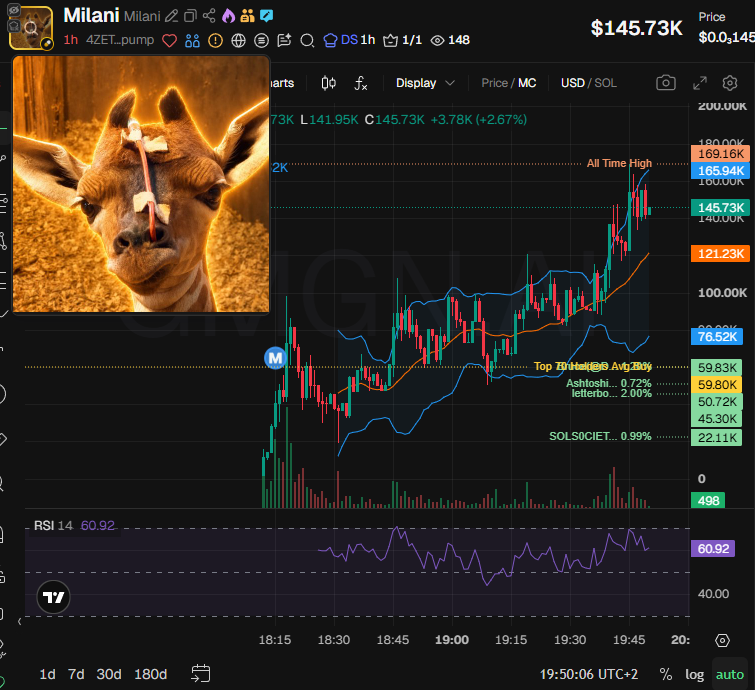The height and width of the screenshot is (690, 755).
Task: Click the small token avatar thumbnail
Action: [31, 27]
